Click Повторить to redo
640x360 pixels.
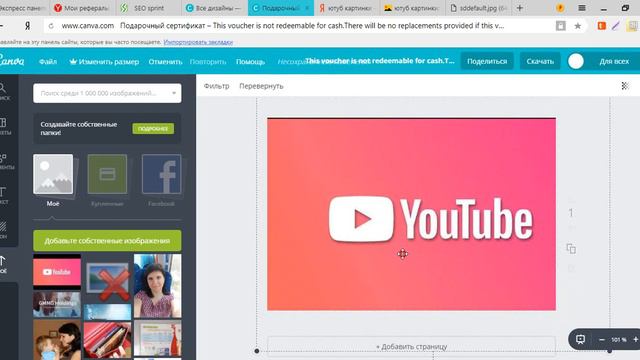point(208,62)
